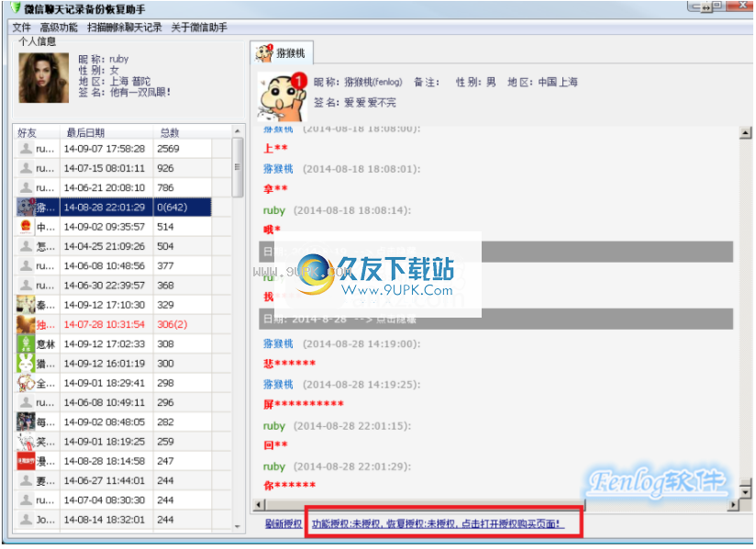This screenshot has height=549, width=756.
Task: Click the avatar in the 14-06-27 11:44:01 row
Action: point(26,481)
